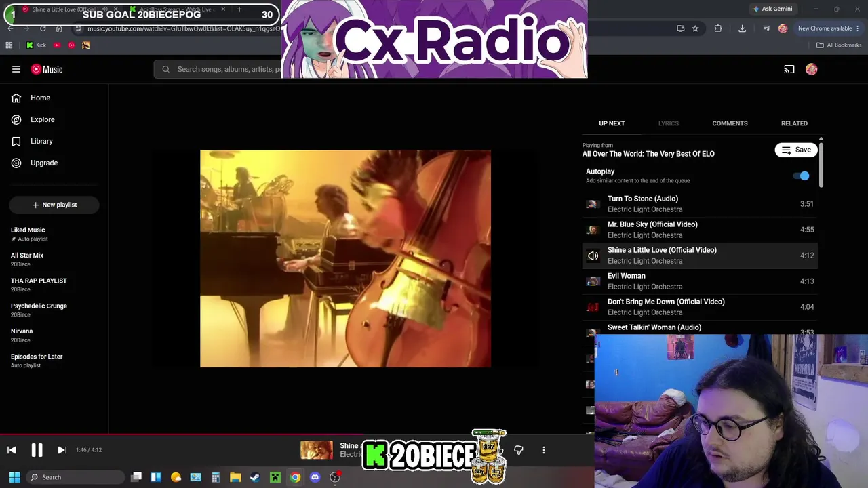
Task: Go to Chrome home page icon
Action: click(59, 28)
